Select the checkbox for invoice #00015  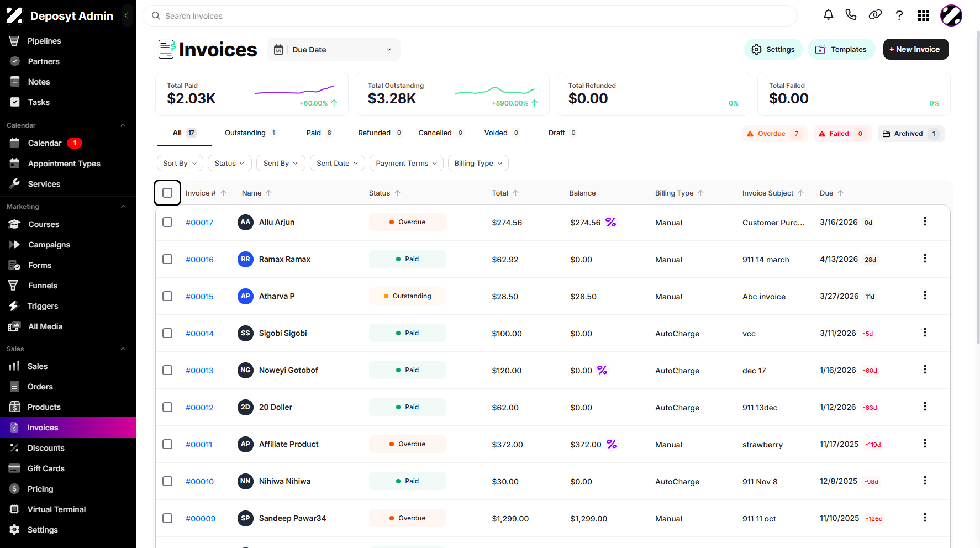[x=167, y=296]
